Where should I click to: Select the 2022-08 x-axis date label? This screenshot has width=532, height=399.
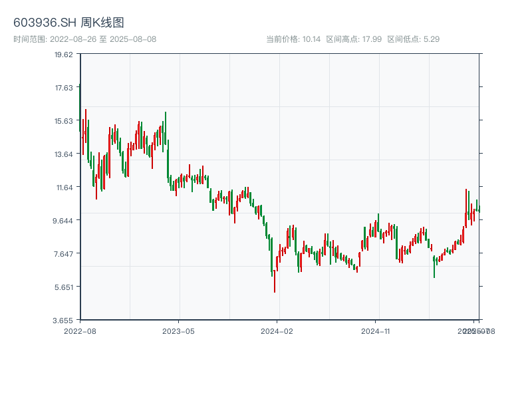[x=80, y=331]
